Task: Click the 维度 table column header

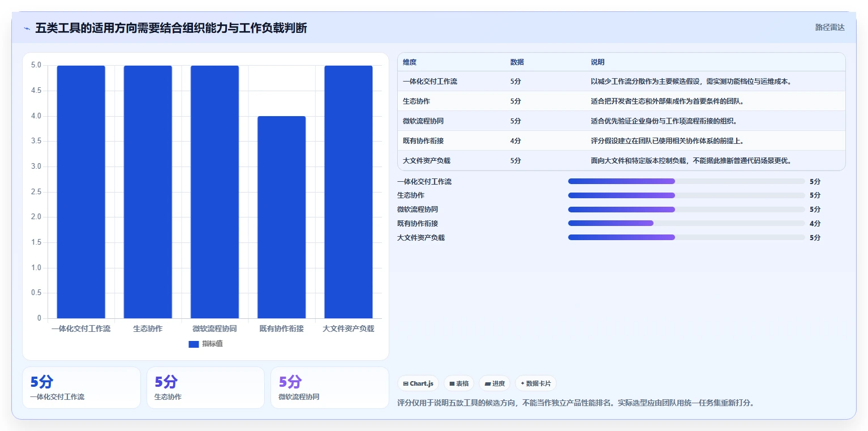Action: pyautogui.click(x=410, y=62)
